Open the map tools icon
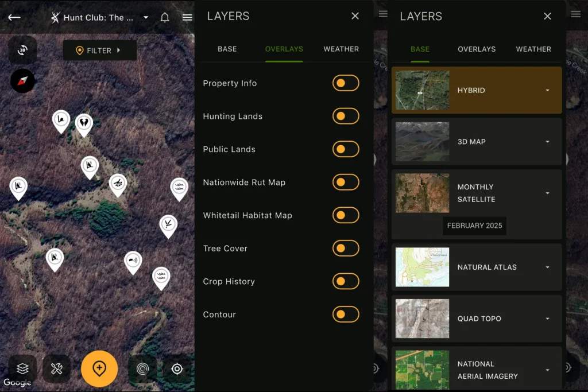588x392 pixels. pyautogui.click(x=57, y=369)
